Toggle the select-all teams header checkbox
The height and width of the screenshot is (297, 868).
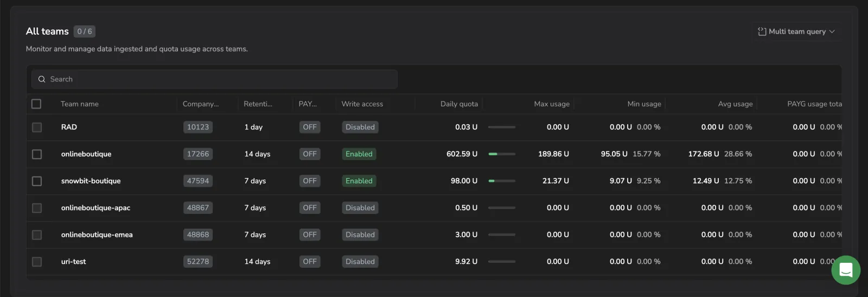click(36, 104)
